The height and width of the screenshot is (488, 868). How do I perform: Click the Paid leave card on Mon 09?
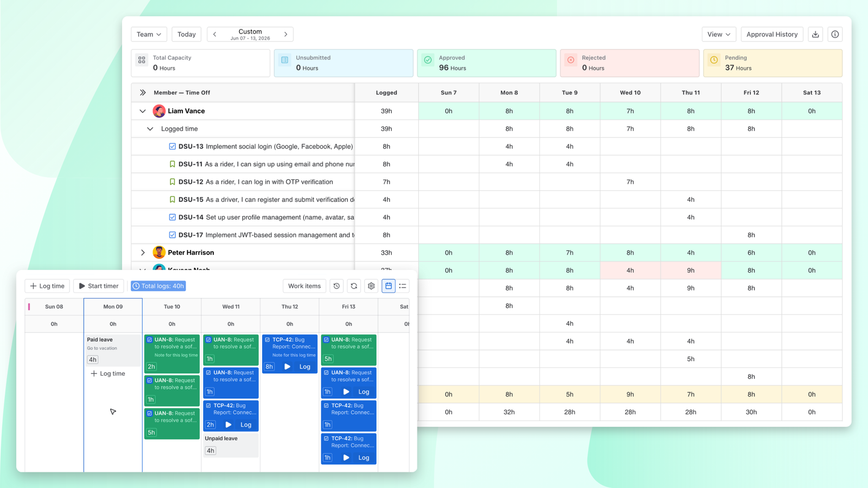(x=113, y=350)
